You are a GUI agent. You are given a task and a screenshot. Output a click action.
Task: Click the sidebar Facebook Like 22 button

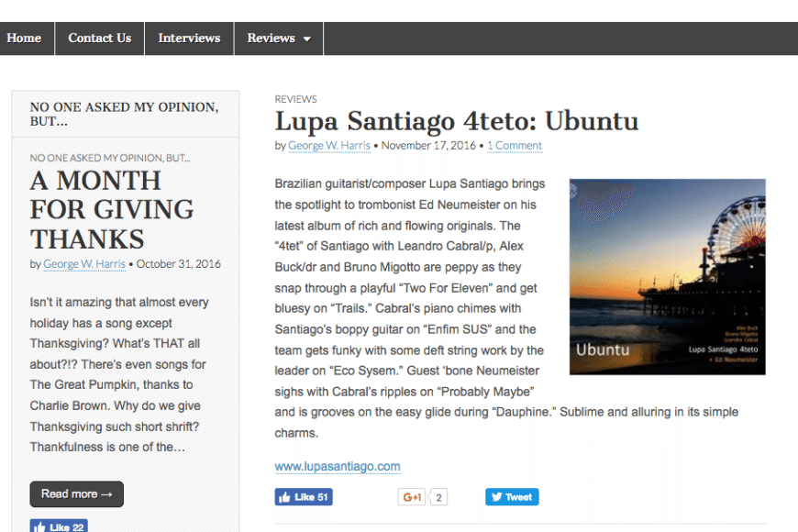click(x=59, y=526)
